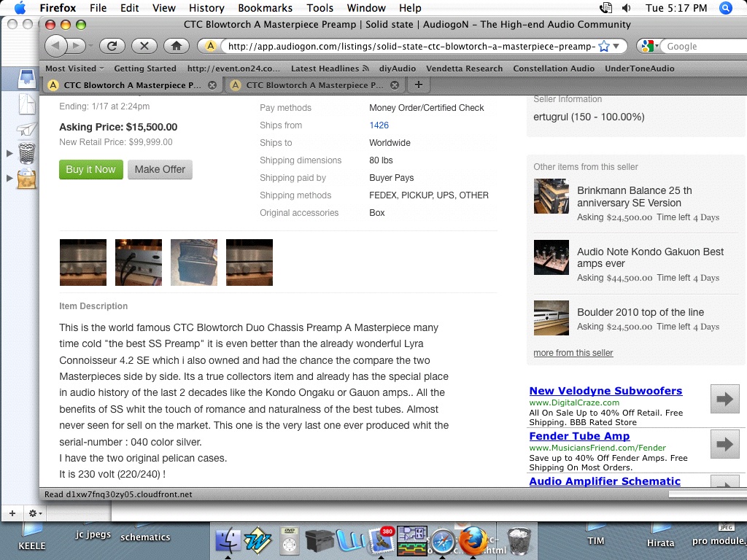The width and height of the screenshot is (747, 560).
Task: Click inside the URL address field
Action: tap(411, 46)
